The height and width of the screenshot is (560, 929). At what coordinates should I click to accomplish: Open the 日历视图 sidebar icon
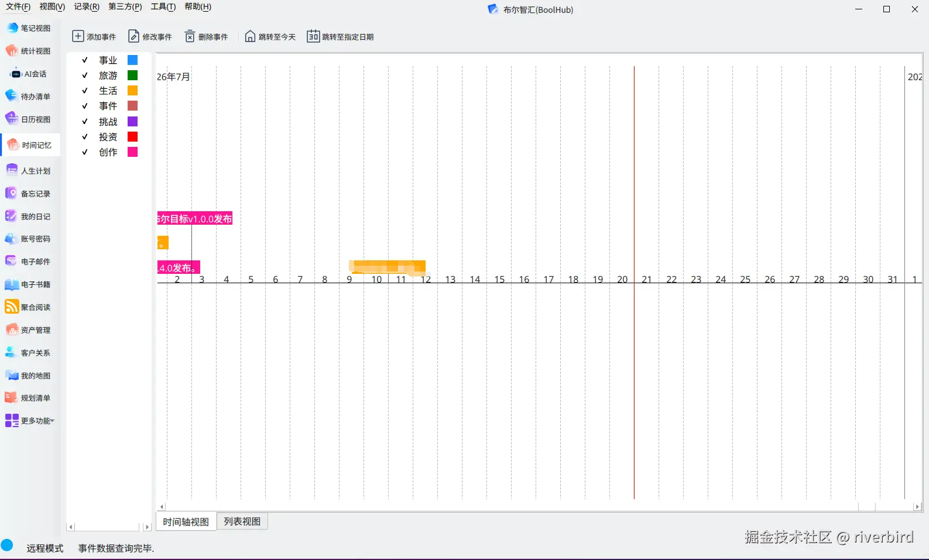12,119
